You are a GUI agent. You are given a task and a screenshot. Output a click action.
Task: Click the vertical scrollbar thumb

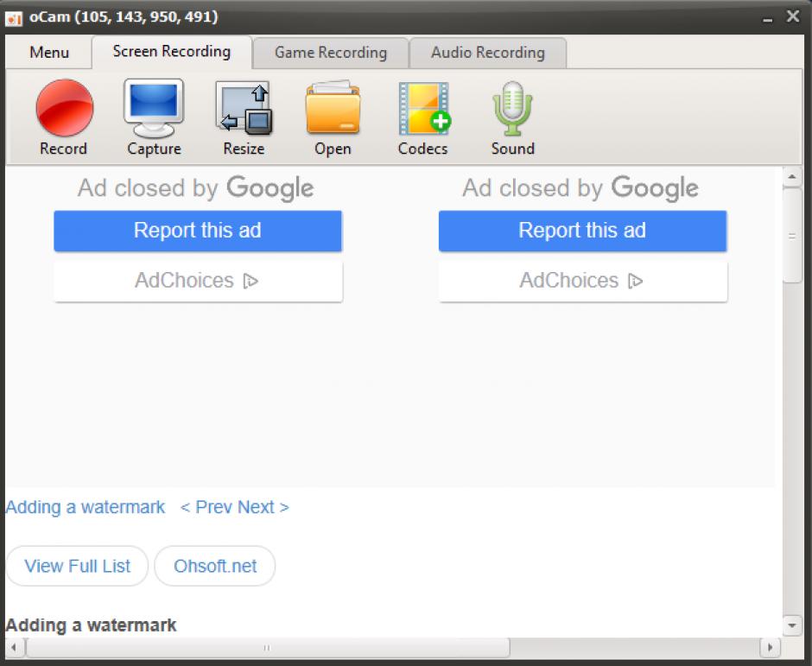[x=792, y=236]
